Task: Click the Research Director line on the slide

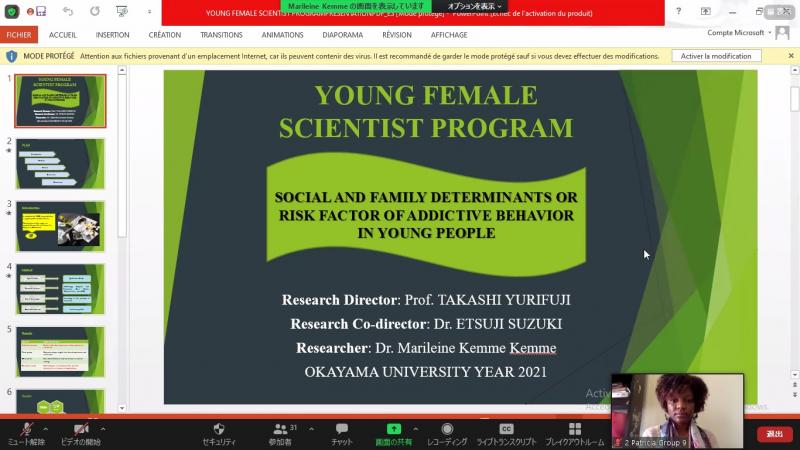Action: (426, 299)
